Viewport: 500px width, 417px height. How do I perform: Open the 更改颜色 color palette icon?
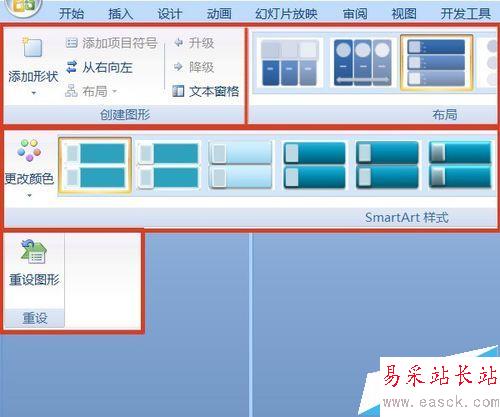click(29, 151)
